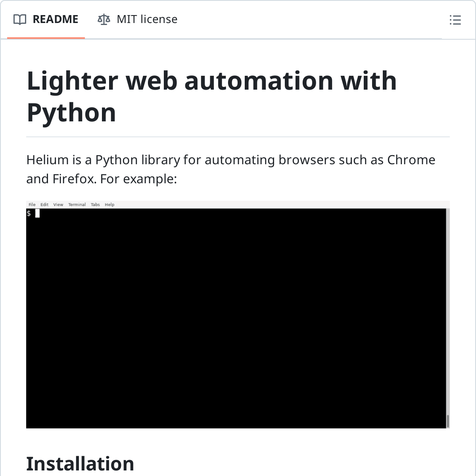
Task: Select the Terminal menu in the demo
Action: [77, 205]
